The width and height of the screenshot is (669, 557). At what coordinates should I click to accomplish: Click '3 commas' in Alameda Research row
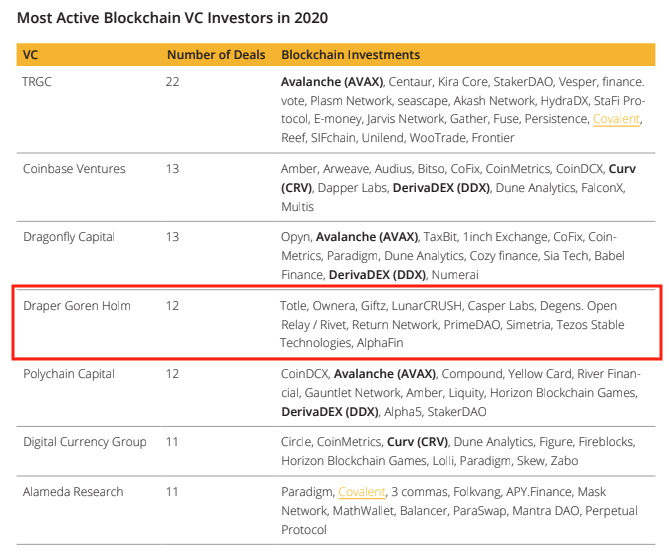click(x=419, y=492)
